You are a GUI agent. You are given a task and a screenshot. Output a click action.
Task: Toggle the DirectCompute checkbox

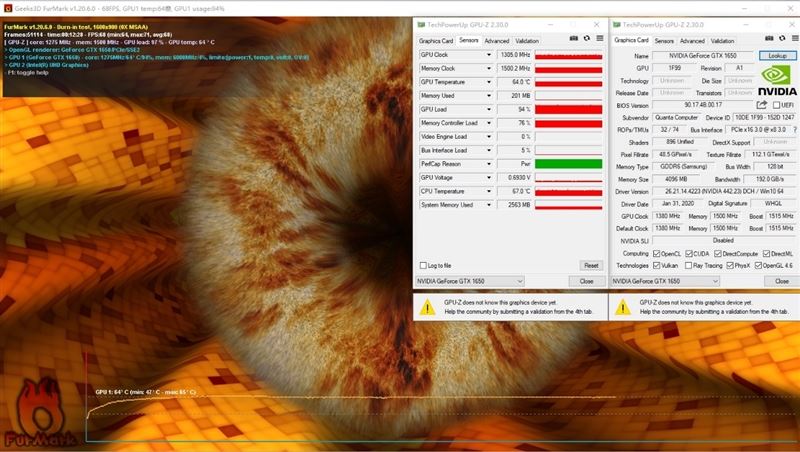pyautogui.click(x=718, y=254)
